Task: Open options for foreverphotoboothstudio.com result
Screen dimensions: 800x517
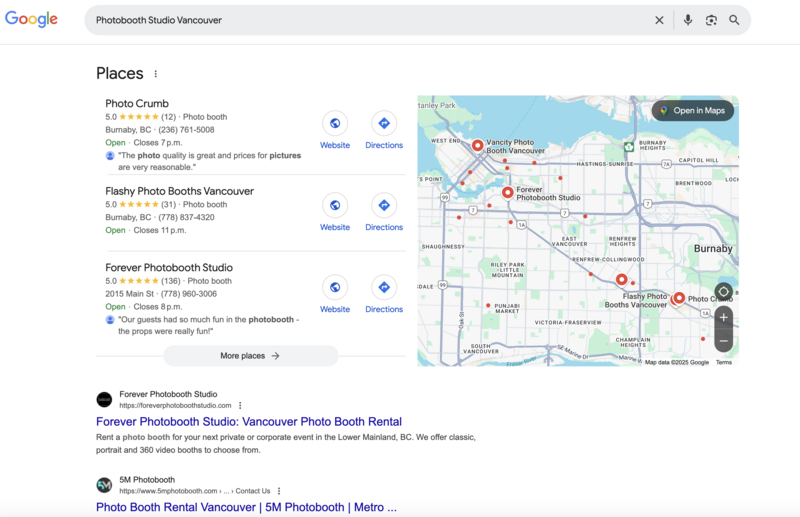Action: coord(240,405)
